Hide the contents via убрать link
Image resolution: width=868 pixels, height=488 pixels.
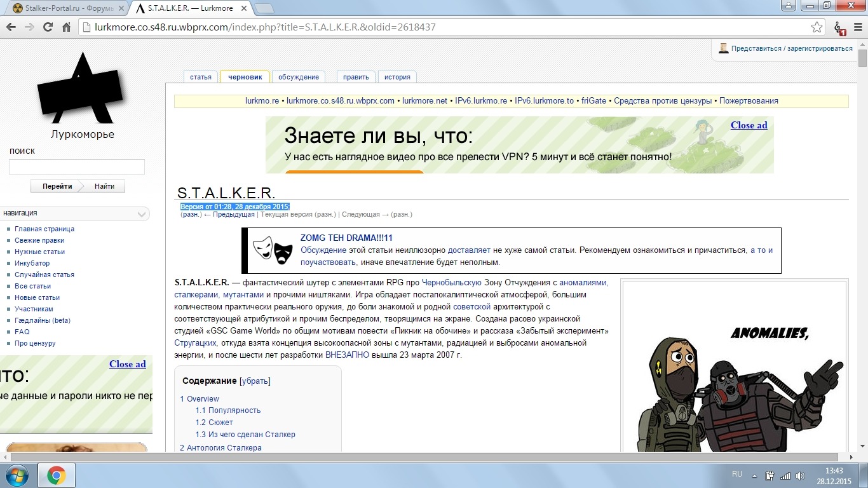tap(255, 381)
